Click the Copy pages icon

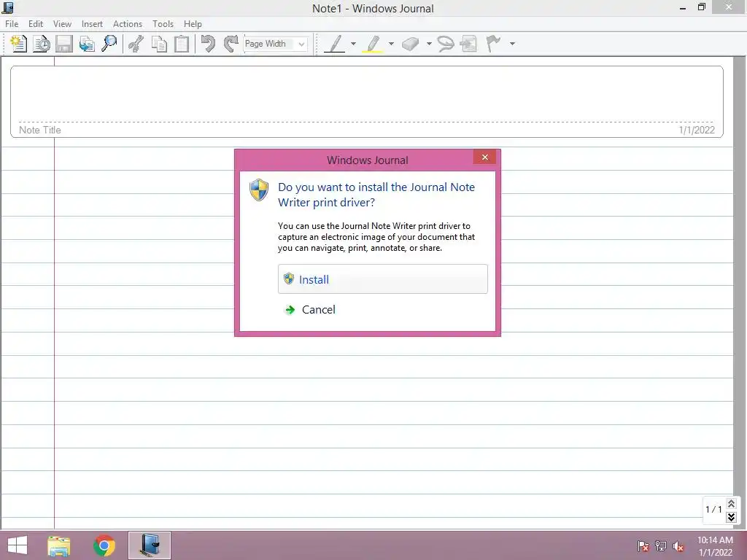coord(159,44)
